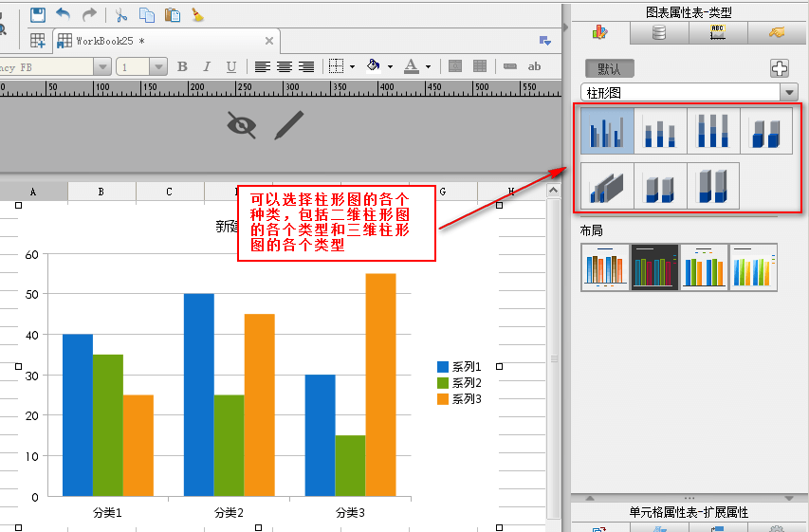The height and width of the screenshot is (532, 809).
Task: Select the stacked column chart type
Action: [660, 131]
